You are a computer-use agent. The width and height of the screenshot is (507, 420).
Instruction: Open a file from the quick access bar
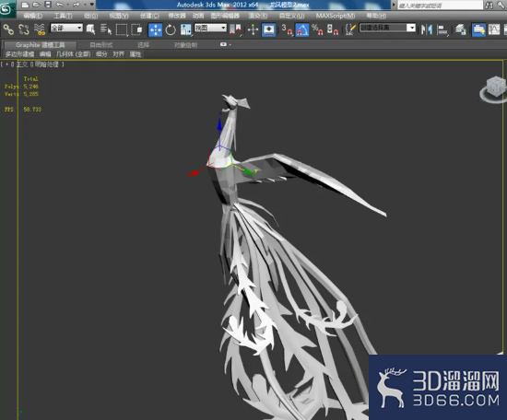tap(36, 5)
